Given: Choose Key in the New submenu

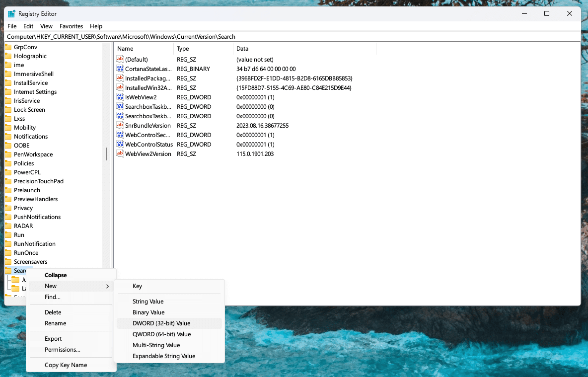Looking at the screenshot, I should tap(169, 286).
